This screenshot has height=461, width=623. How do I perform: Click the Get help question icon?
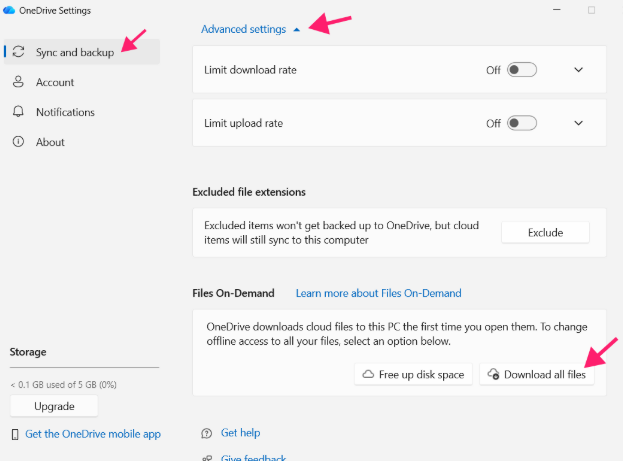click(207, 433)
